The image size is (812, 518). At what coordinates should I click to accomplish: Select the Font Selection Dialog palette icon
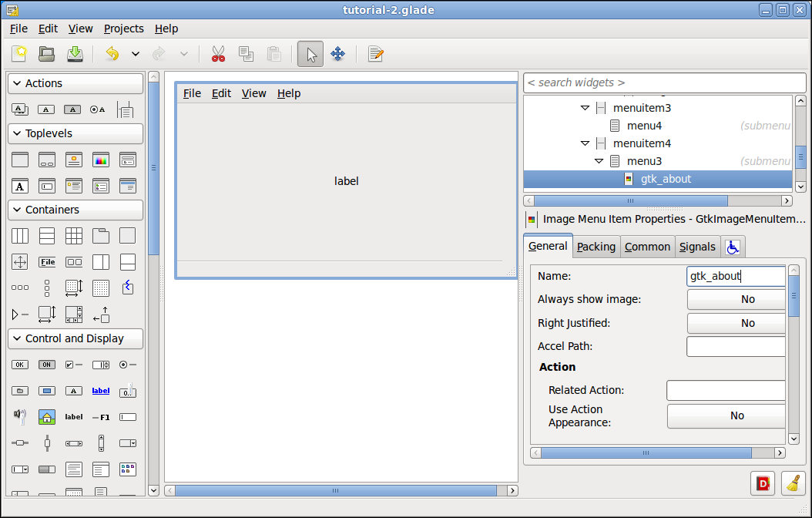click(x=20, y=186)
